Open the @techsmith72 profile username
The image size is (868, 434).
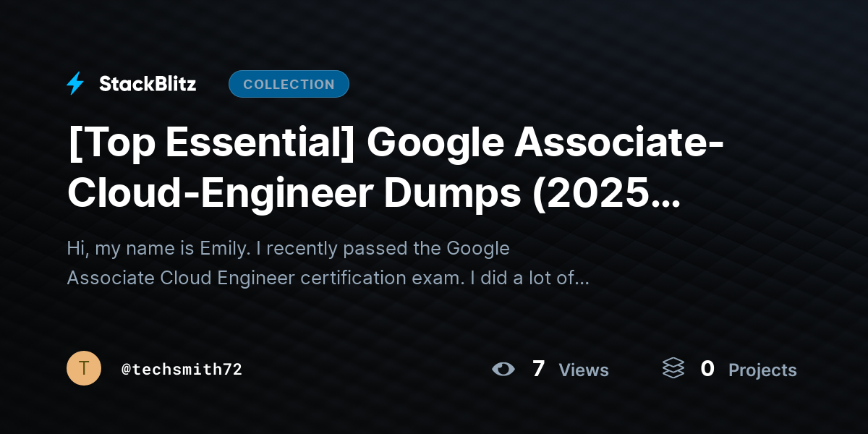pos(182,369)
